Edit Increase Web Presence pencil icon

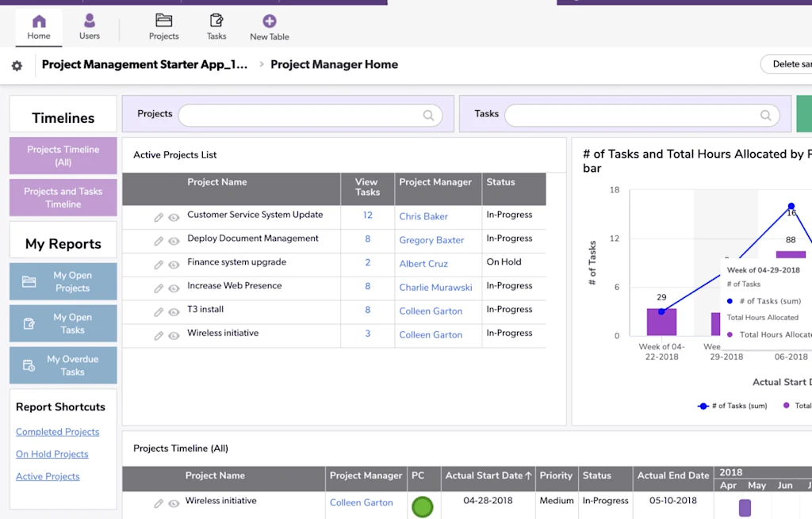pos(159,288)
